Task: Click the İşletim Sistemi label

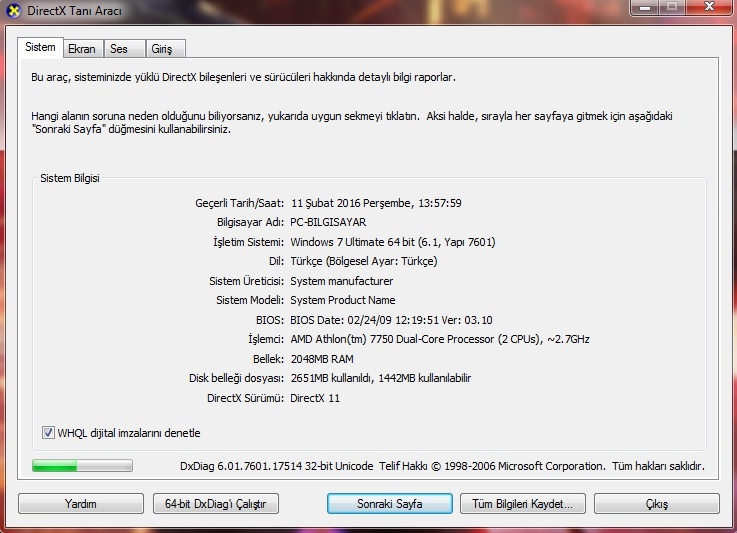Action: point(248,242)
